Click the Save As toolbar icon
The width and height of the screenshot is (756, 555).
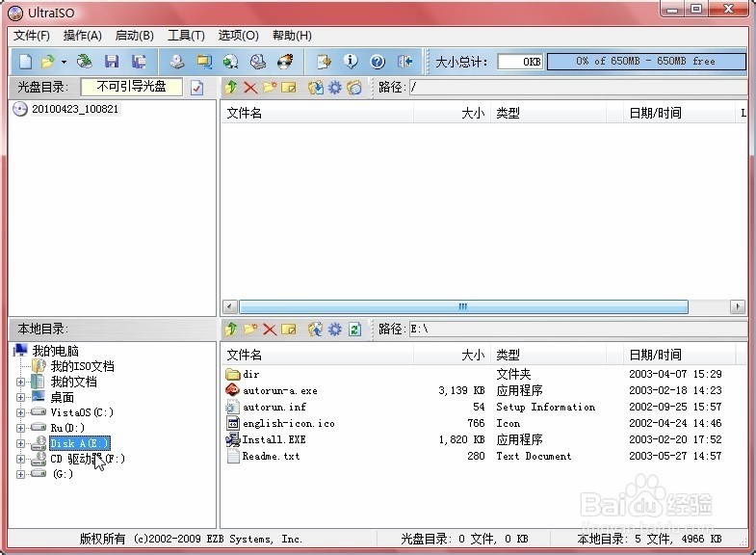pyautogui.click(x=140, y=62)
